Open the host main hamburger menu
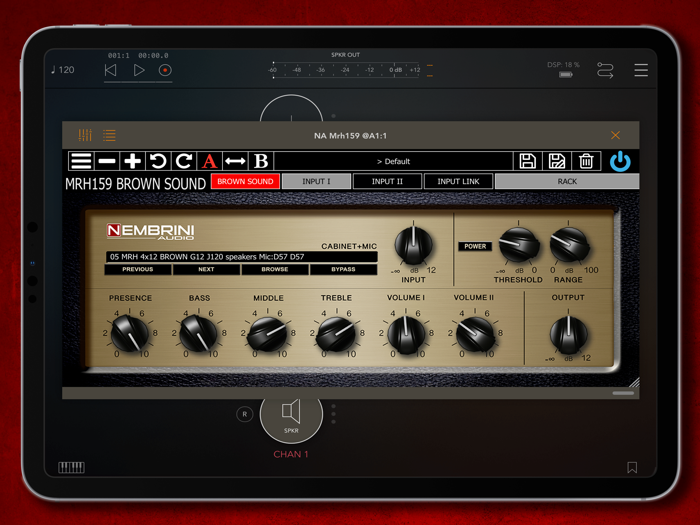The width and height of the screenshot is (700, 525). (x=641, y=70)
